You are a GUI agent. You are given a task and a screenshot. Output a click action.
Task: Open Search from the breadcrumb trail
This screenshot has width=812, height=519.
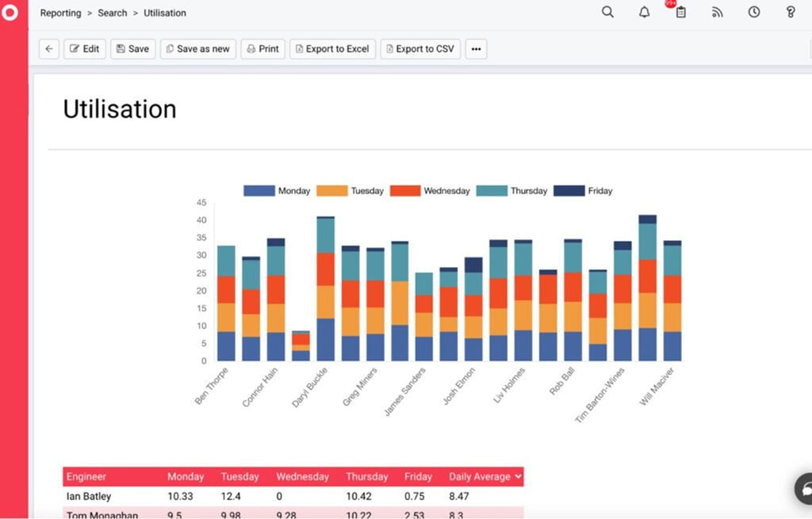click(x=112, y=13)
